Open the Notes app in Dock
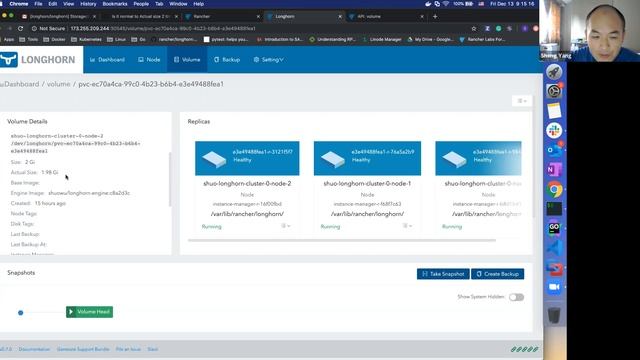 (x=554, y=111)
